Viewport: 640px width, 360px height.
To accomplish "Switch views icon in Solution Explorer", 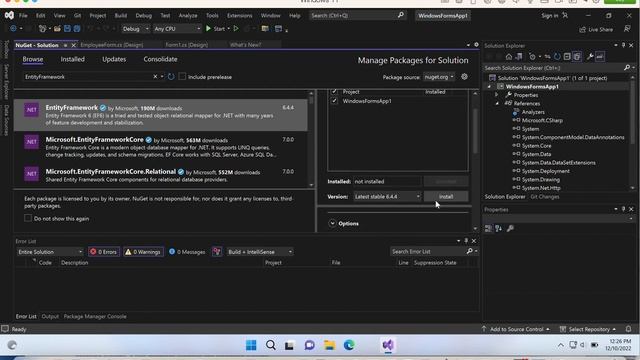I will (x=519, y=57).
